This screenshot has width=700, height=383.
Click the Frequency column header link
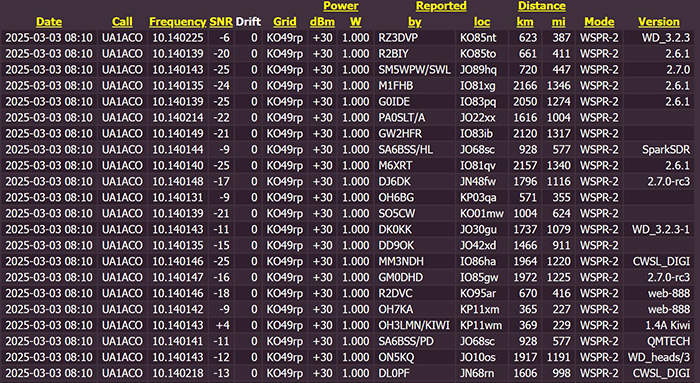pyautogui.click(x=177, y=22)
